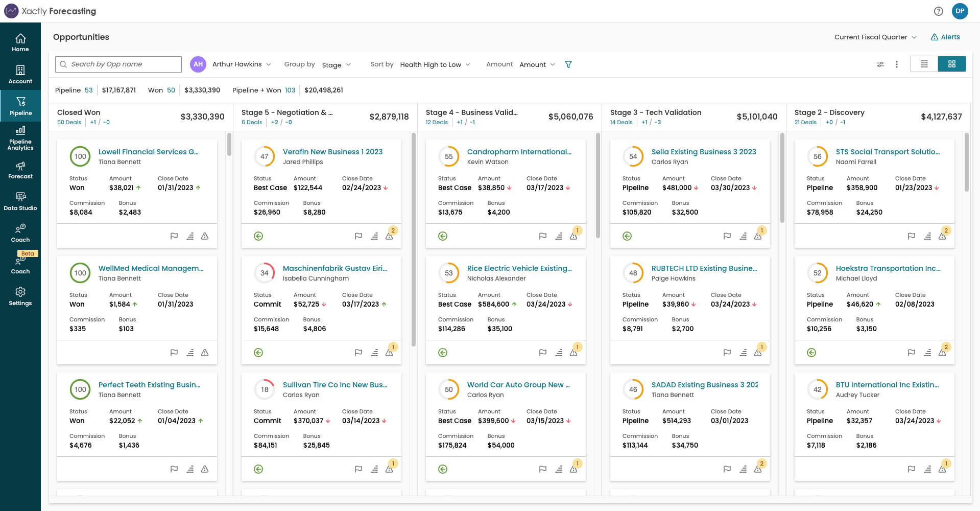Open the three-dot overflow menu

click(897, 64)
